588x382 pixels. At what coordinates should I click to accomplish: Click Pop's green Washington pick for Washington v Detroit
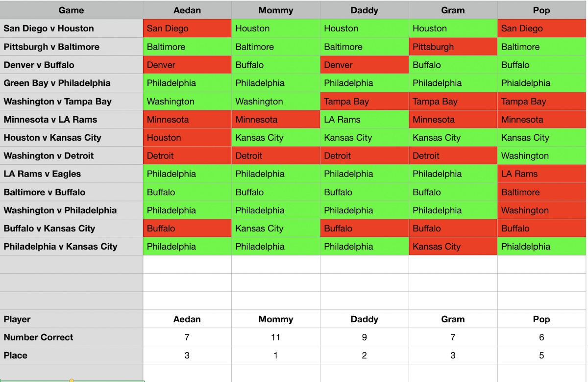541,156
